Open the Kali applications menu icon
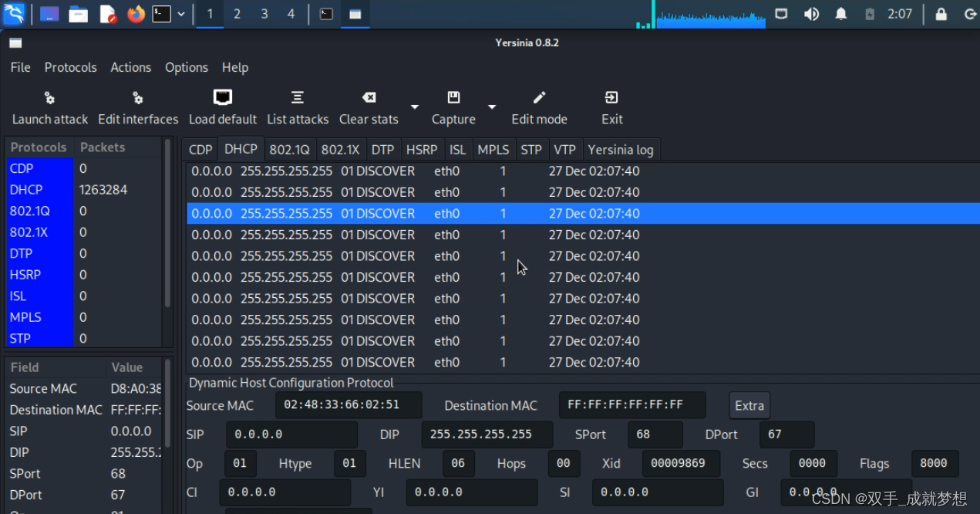 click(x=14, y=14)
